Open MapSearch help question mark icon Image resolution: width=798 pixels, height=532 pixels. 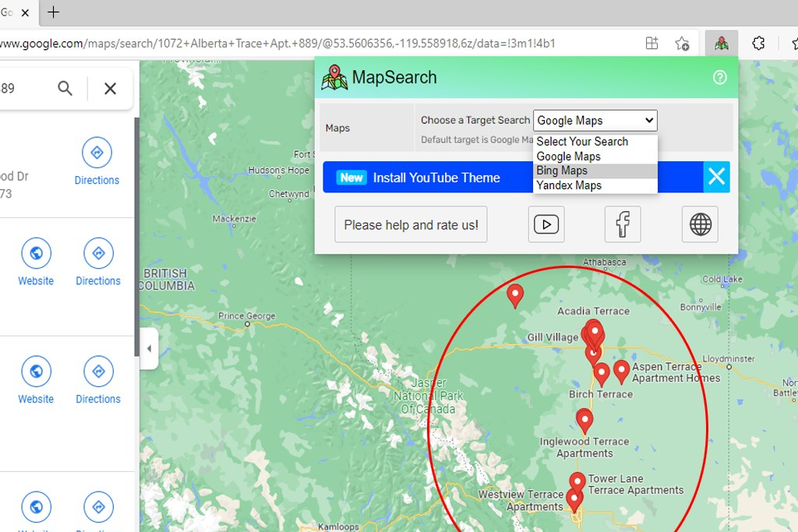pyautogui.click(x=719, y=77)
